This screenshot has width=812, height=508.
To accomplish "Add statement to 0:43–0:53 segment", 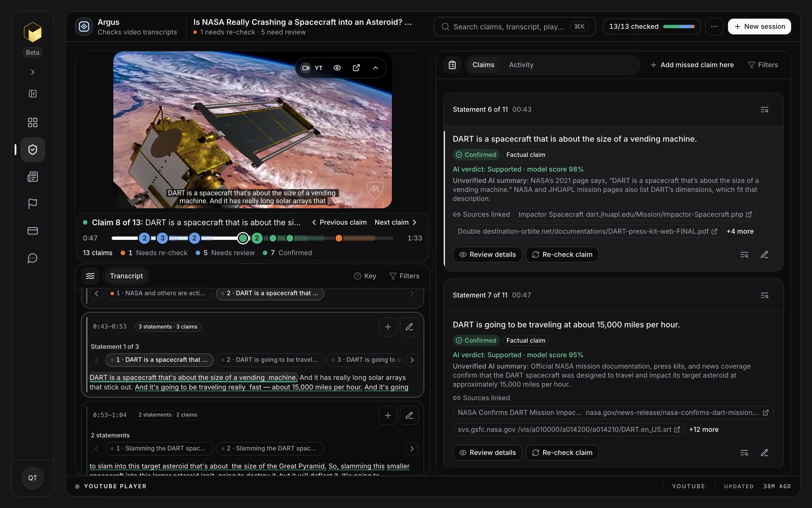I will coord(388,327).
